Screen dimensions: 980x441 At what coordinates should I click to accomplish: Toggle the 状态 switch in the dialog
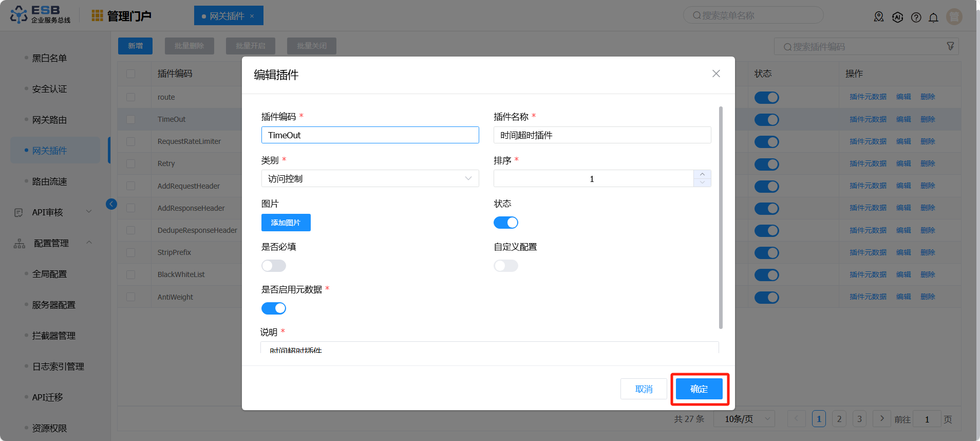(505, 223)
